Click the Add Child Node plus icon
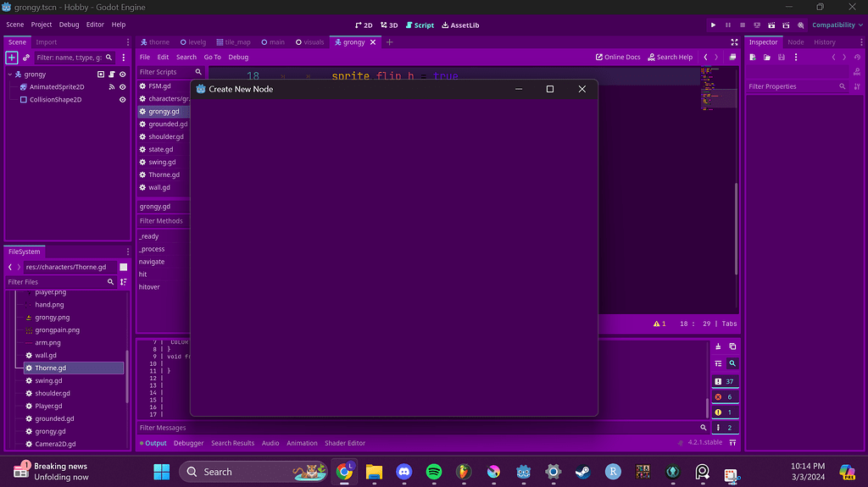This screenshot has height=487, width=868. pos(12,57)
